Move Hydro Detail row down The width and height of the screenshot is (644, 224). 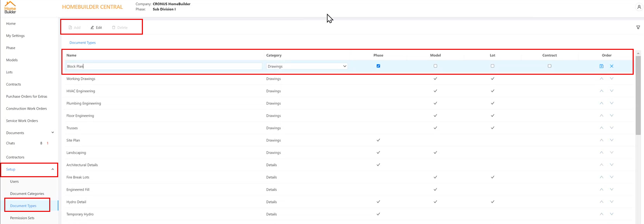click(612, 202)
